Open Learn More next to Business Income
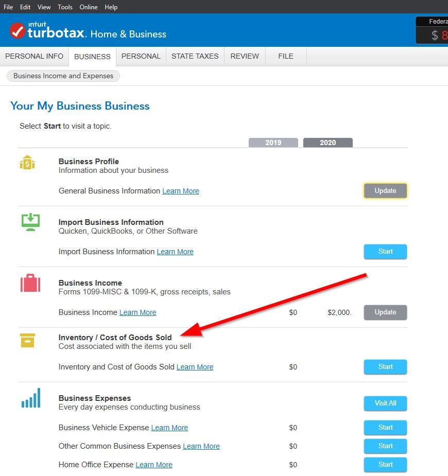The height and width of the screenshot is (476, 448). coord(137,312)
